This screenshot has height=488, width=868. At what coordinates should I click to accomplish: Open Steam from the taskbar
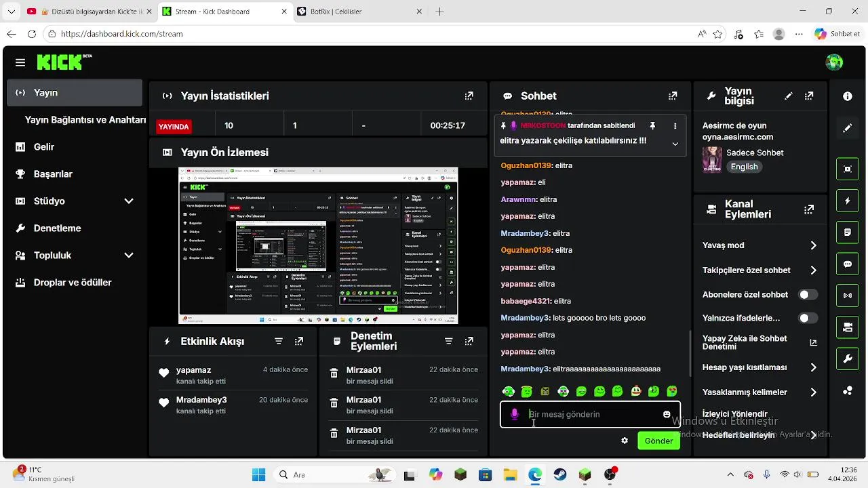560,474
